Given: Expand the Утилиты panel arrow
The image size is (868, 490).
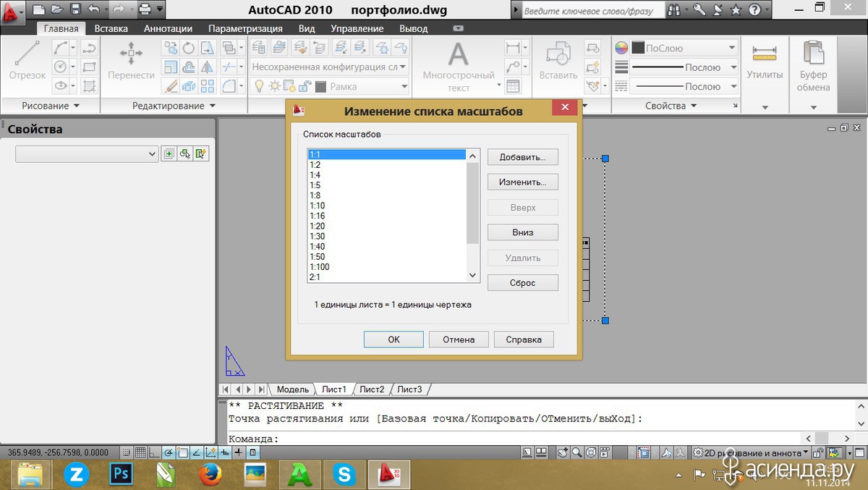Looking at the screenshot, I should pos(765,107).
